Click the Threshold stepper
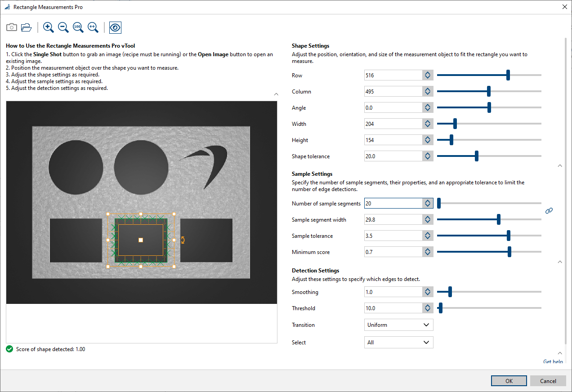Image resolution: width=572 pixels, height=392 pixels. tap(428, 308)
